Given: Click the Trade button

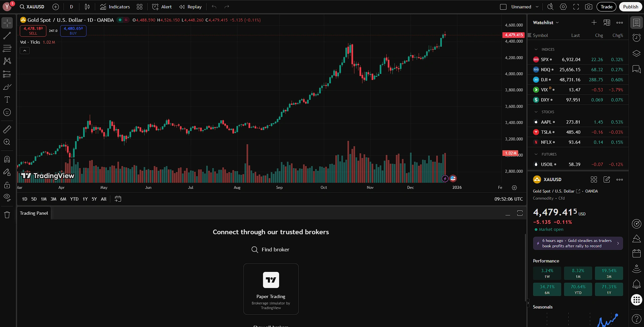Looking at the screenshot, I should pyautogui.click(x=607, y=7).
